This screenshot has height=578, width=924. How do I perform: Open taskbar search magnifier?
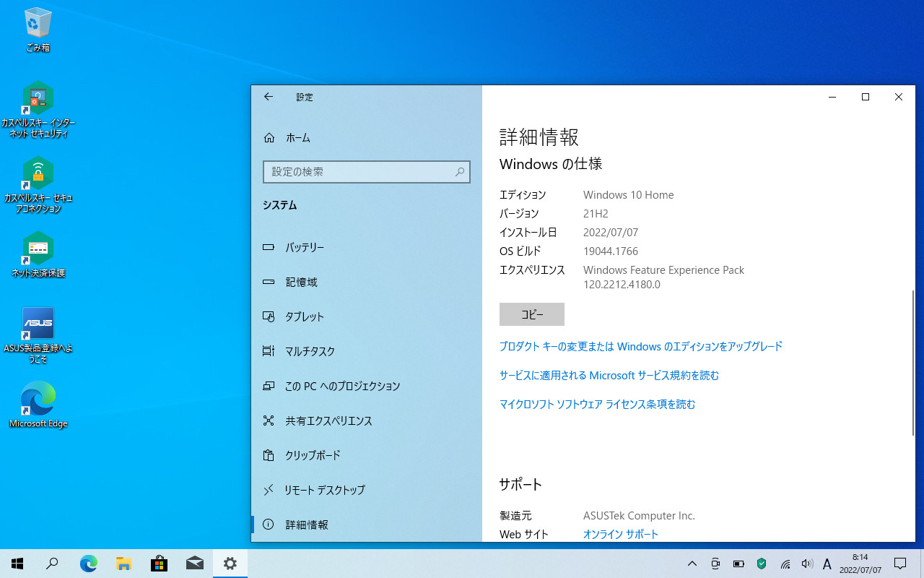[x=52, y=564]
